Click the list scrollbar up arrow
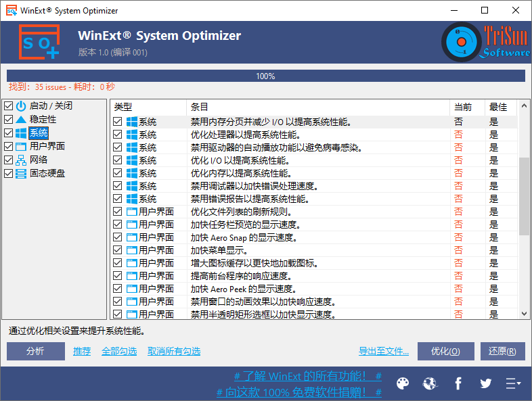This screenshot has height=401, width=532. click(x=524, y=105)
